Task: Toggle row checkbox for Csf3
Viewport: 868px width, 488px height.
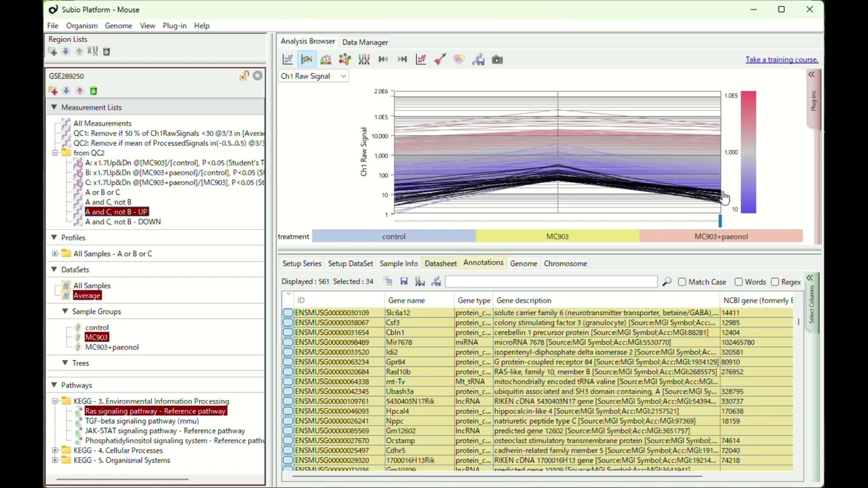Action: [x=288, y=323]
